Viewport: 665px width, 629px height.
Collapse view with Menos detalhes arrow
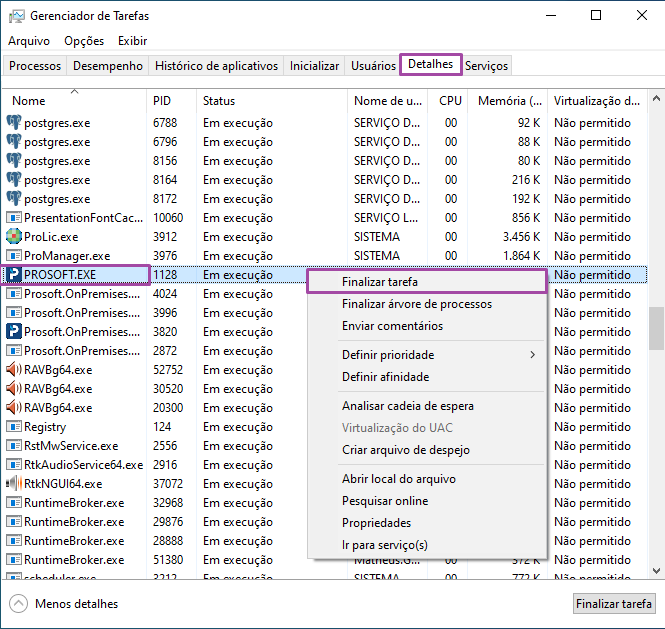(x=18, y=604)
